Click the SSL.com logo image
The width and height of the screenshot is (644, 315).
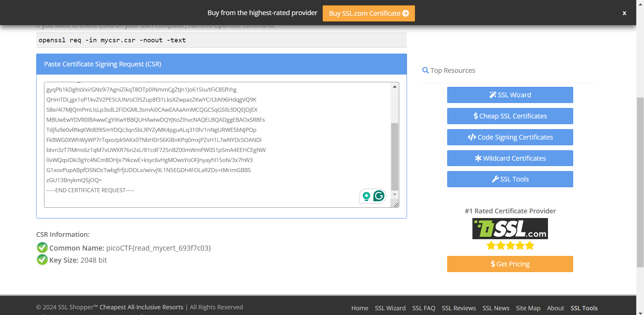[x=510, y=229]
